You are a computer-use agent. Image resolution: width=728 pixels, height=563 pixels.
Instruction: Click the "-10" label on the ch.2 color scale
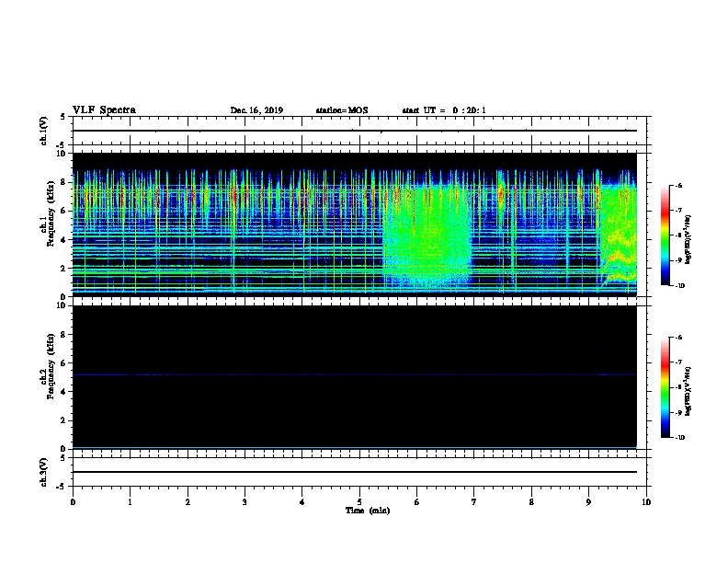[x=679, y=438]
